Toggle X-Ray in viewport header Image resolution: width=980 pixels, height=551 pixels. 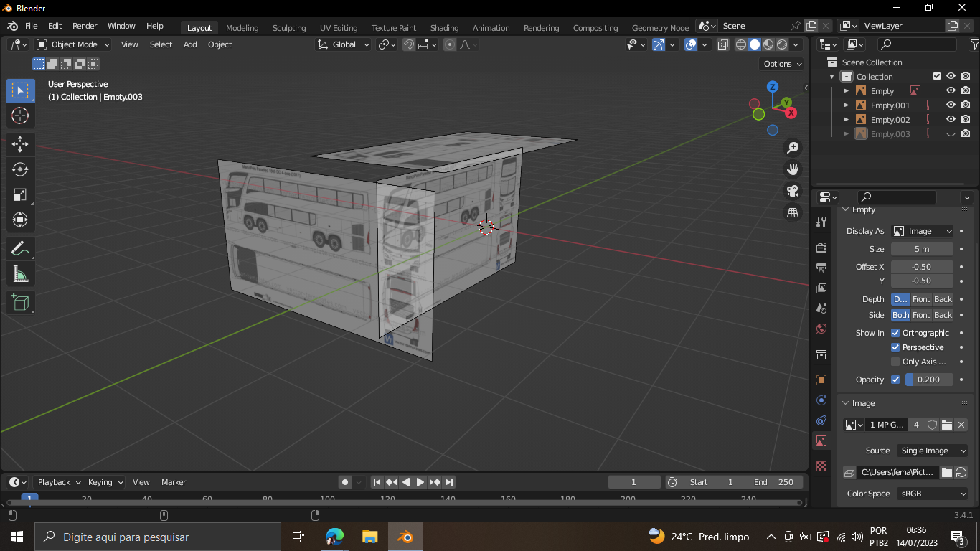coord(722,44)
